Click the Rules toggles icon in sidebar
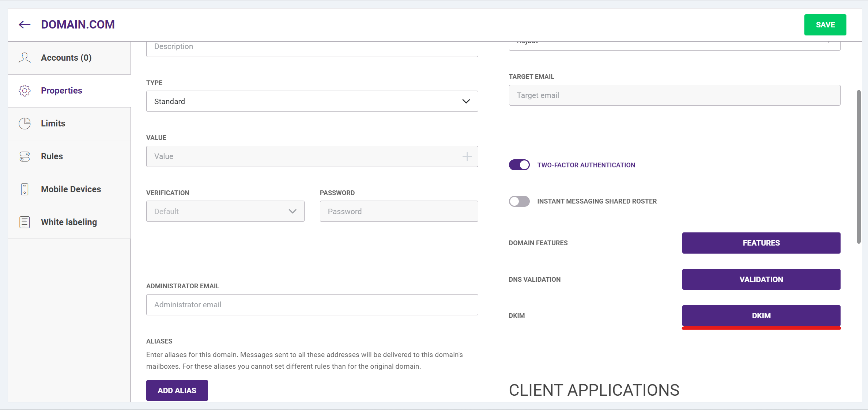Viewport: 868px width, 410px height. click(x=24, y=156)
